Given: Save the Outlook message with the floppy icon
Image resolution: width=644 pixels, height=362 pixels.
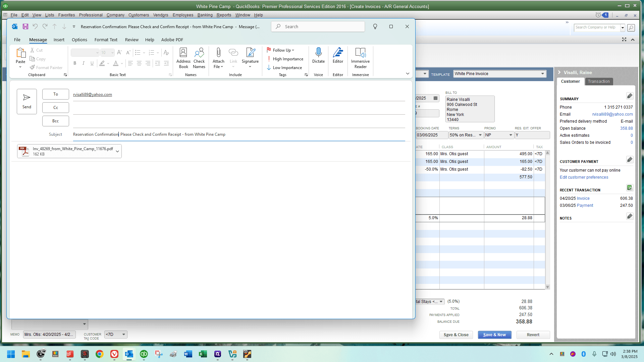Looking at the screenshot, I should click(25, 26).
